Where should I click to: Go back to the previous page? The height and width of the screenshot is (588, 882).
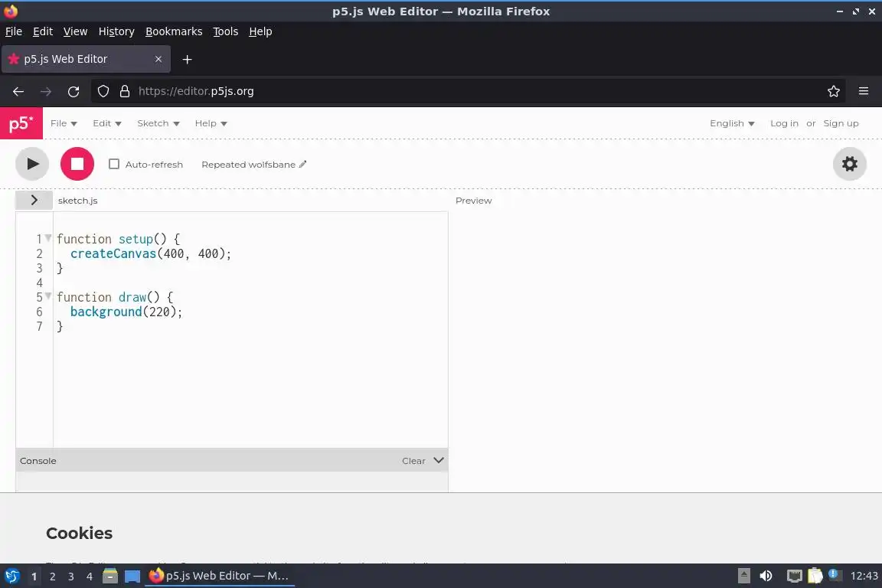coord(18,91)
